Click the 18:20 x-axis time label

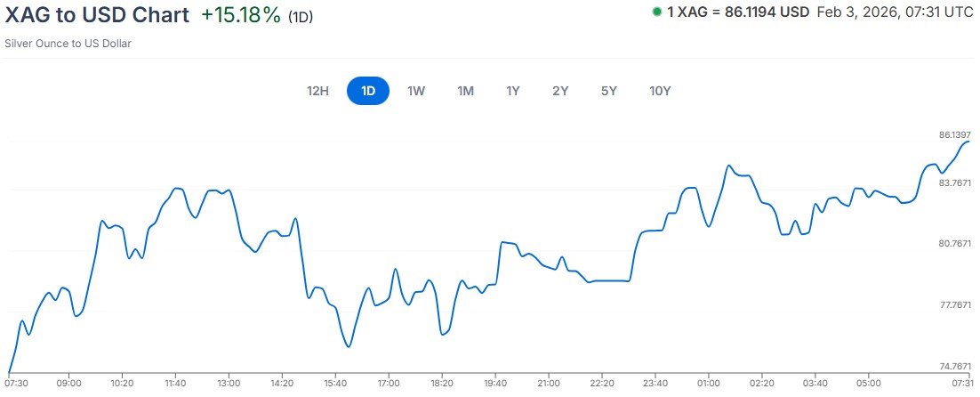click(442, 382)
